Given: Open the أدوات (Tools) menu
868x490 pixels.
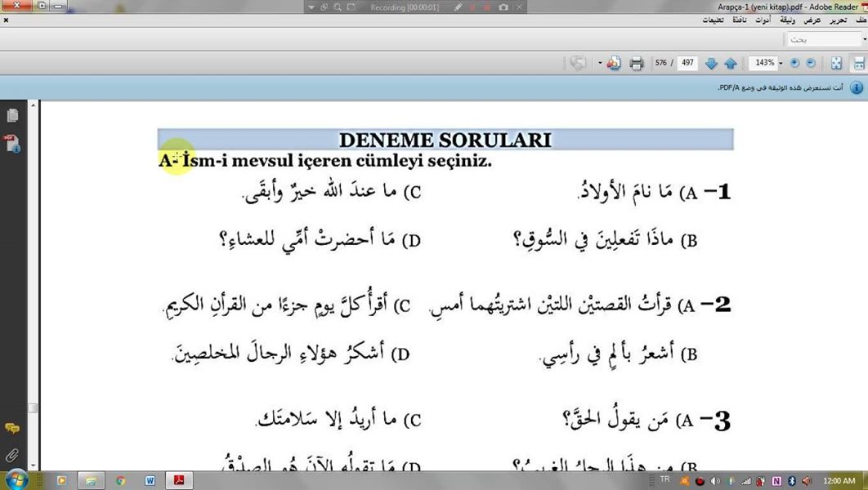Looking at the screenshot, I should click(763, 20).
